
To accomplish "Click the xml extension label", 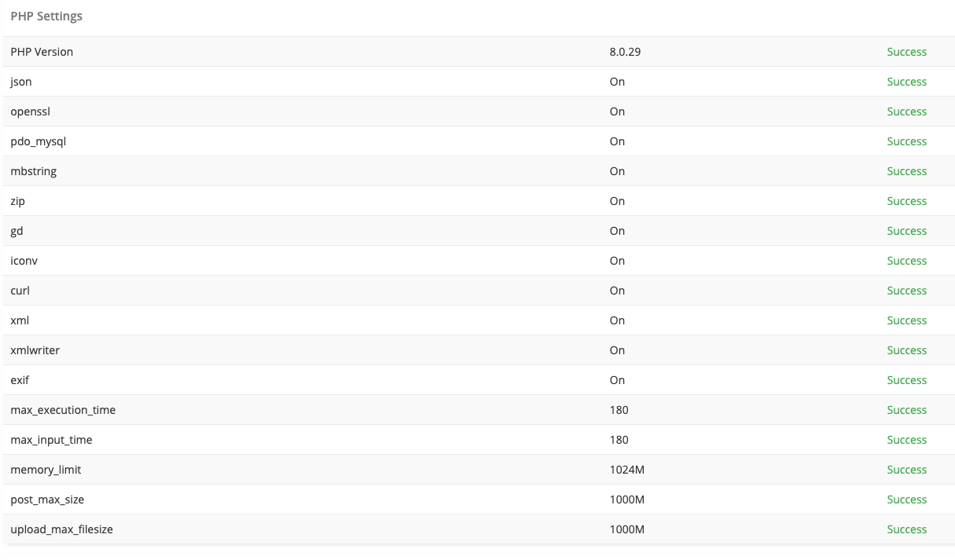I will click(20, 320).
